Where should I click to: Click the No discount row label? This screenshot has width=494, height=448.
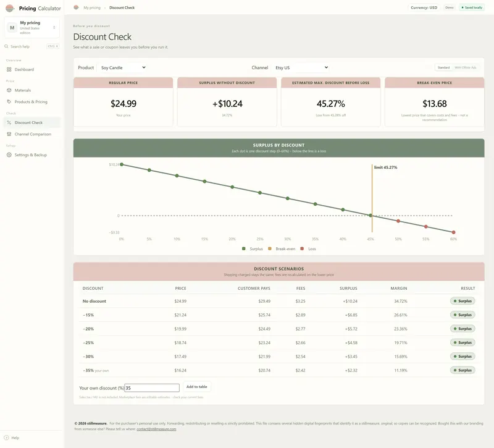click(x=94, y=301)
